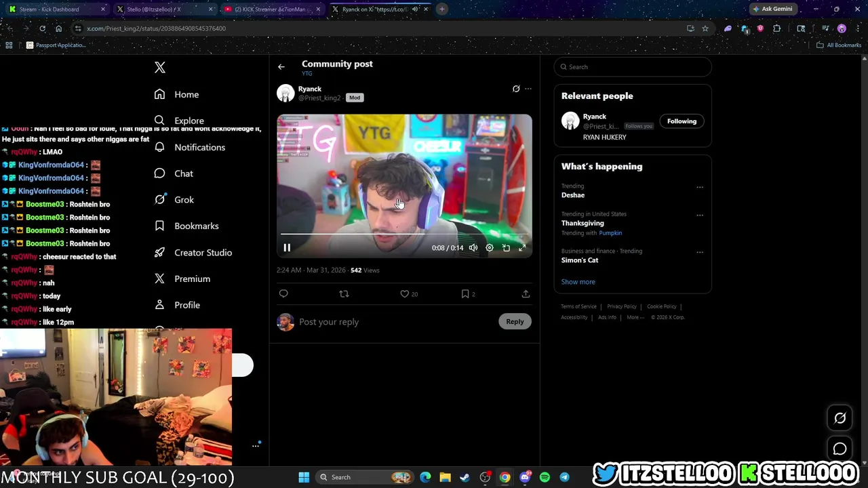Click the X Search box
This screenshot has width=868, height=488.
point(633,67)
